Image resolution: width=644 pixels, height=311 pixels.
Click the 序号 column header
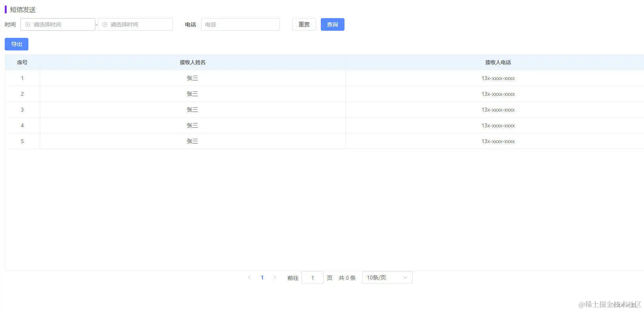coord(22,62)
